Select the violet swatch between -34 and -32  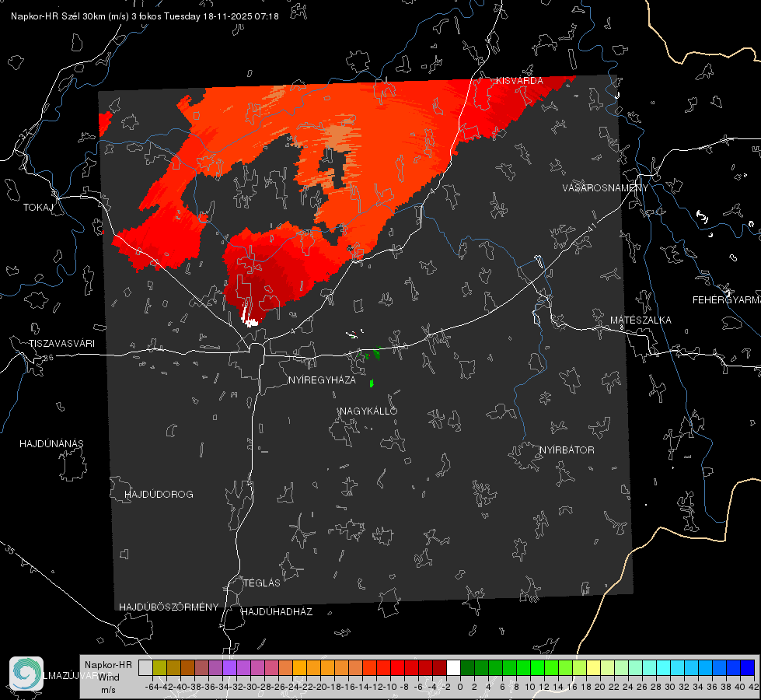229,668
